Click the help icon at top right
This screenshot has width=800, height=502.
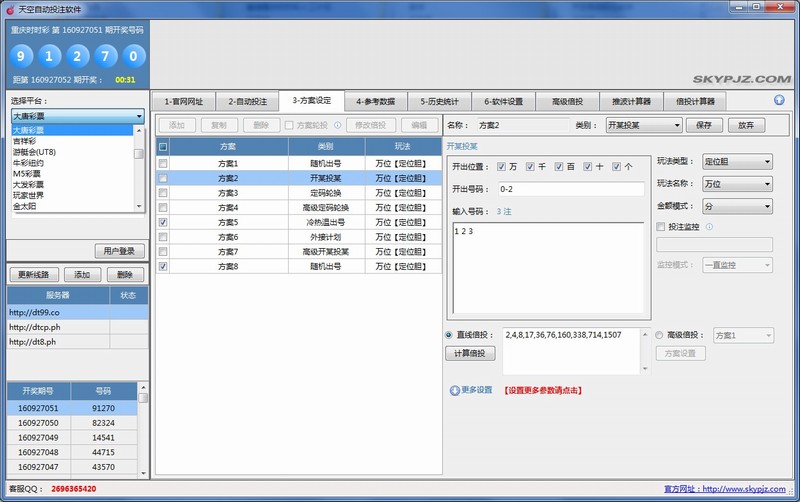[x=779, y=100]
